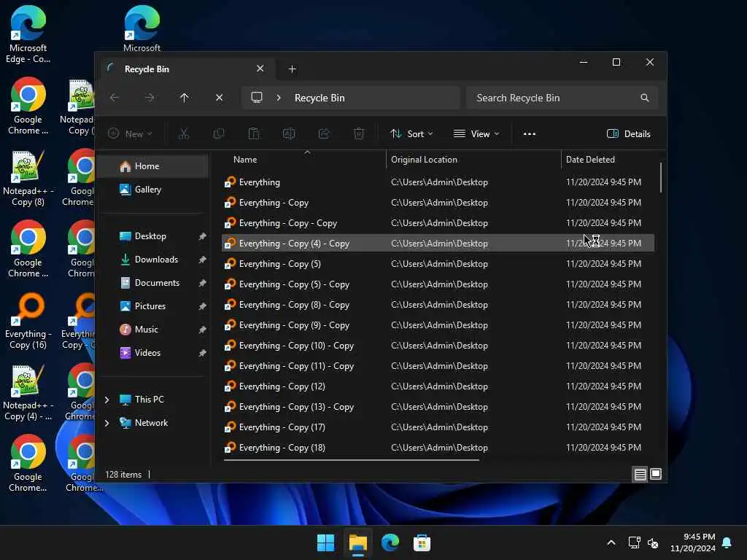Select the Recycle Bin tab
The height and width of the screenshot is (560, 747).
point(185,69)
